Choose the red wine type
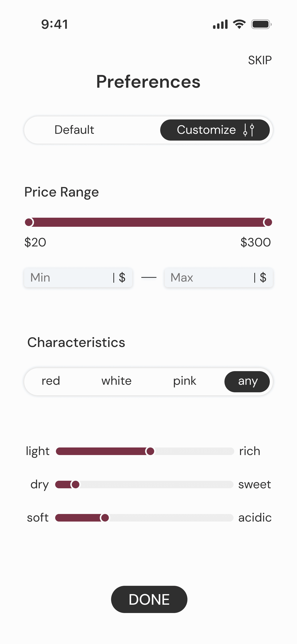 pyautogui.click(x=51, y=381)
